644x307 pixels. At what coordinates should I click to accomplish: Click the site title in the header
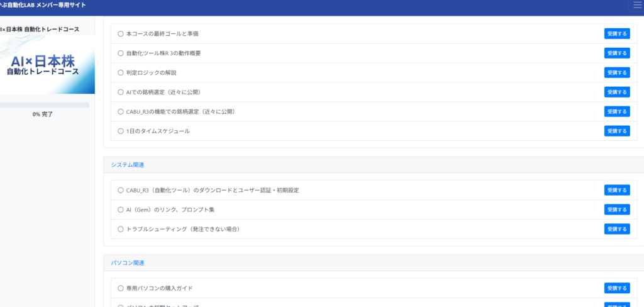coord(43,6)
